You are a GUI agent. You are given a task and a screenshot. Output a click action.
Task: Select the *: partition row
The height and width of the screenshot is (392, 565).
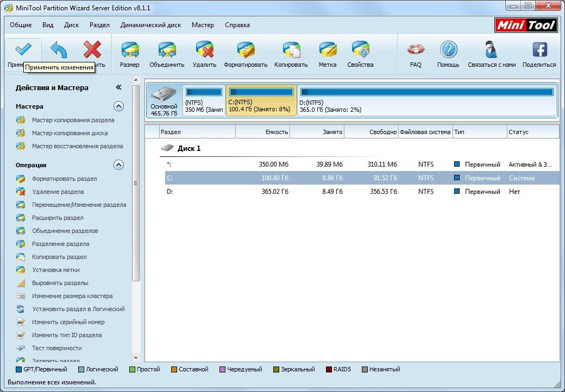[x=362, y=165]
